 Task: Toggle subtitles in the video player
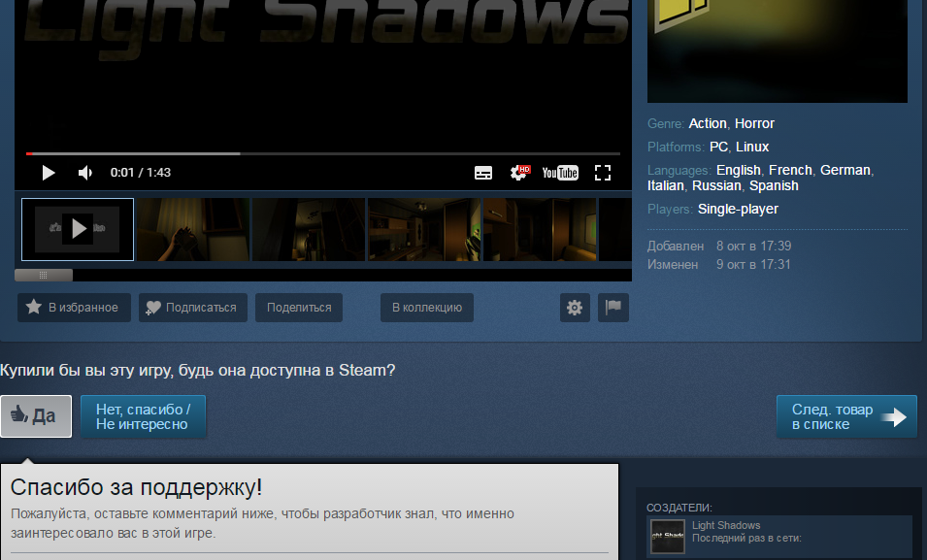(483, 173)
